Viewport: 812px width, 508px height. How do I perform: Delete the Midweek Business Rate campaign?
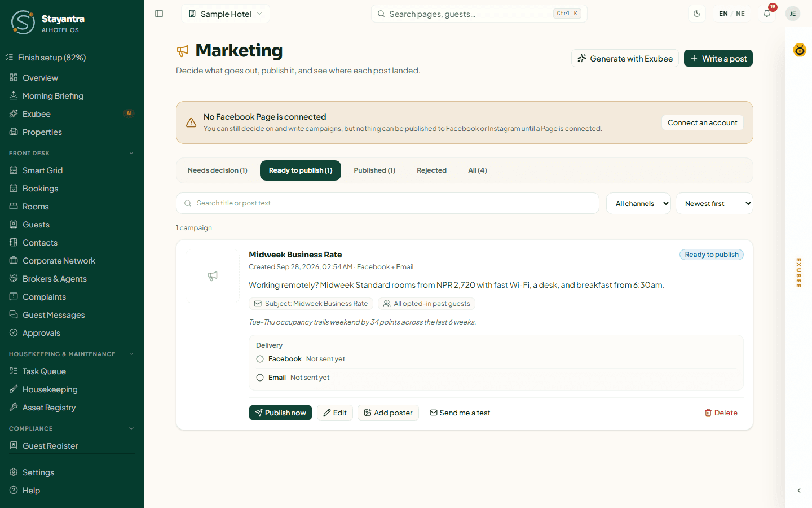point(721,413)
